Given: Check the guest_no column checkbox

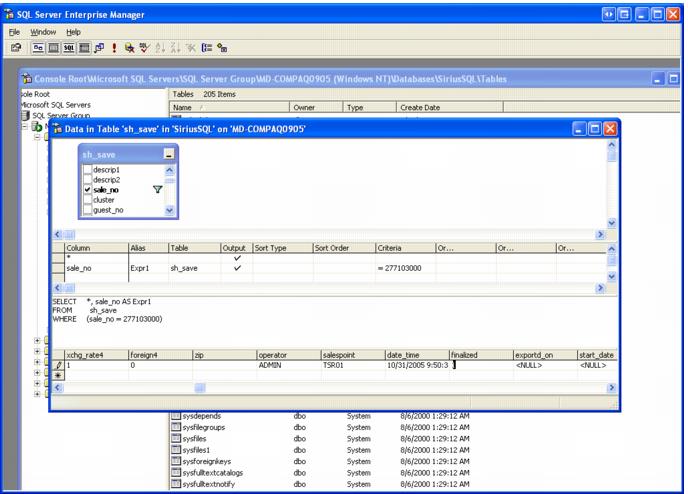Looking at the screenshot, I should tap(88, 210).
